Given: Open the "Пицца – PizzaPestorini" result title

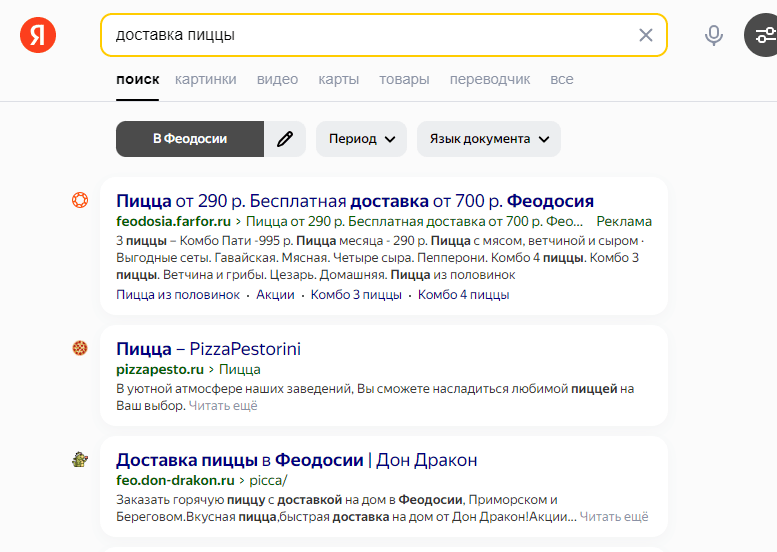Looking at the screenshot, I should tap(208, 349).
